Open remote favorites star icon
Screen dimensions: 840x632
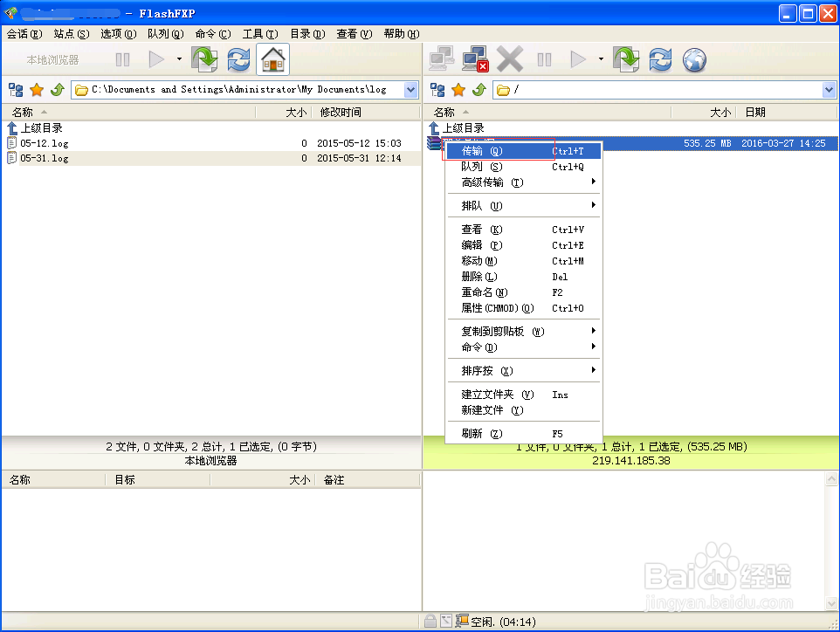click(x=458, y=90)
